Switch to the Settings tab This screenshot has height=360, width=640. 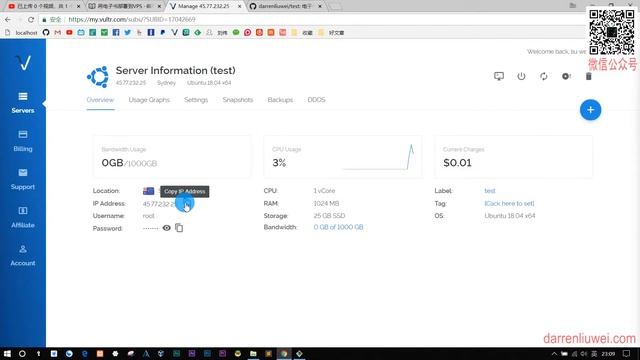[196, 100]
